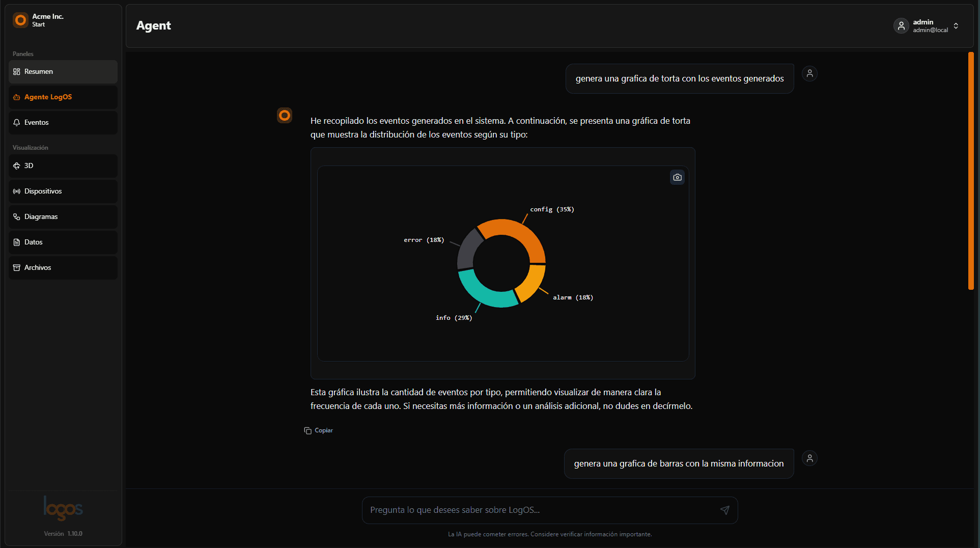
Task: Click the AI errors disclaimer text
Action: 550,534
